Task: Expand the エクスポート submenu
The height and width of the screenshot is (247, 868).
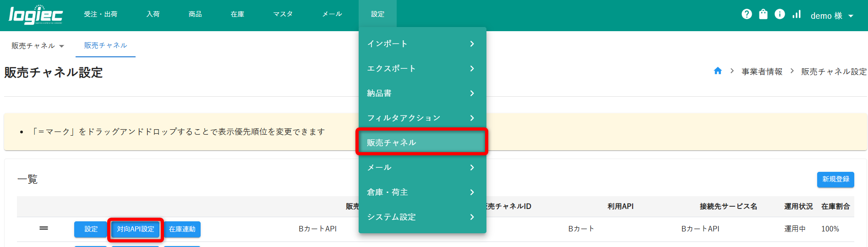Action: coord(422,69)
